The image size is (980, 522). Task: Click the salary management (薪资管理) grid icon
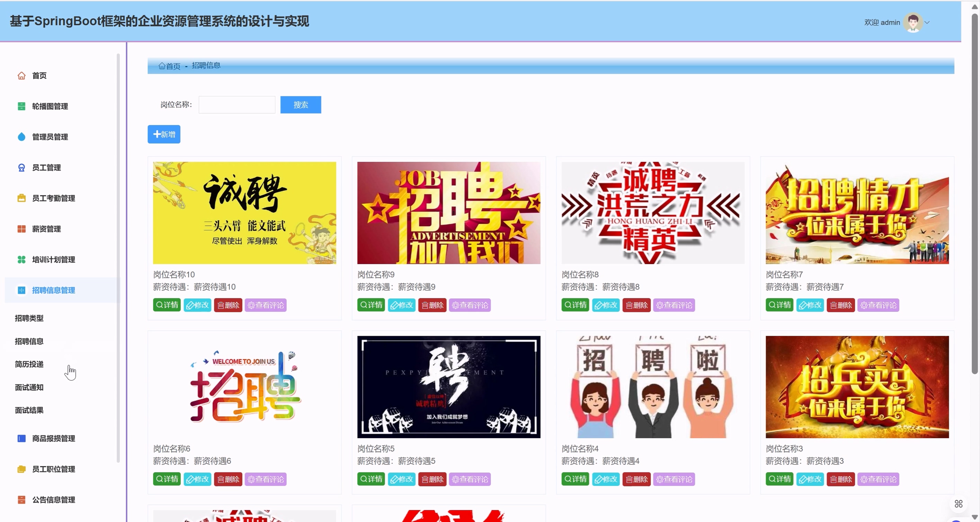tap(21, 229)
